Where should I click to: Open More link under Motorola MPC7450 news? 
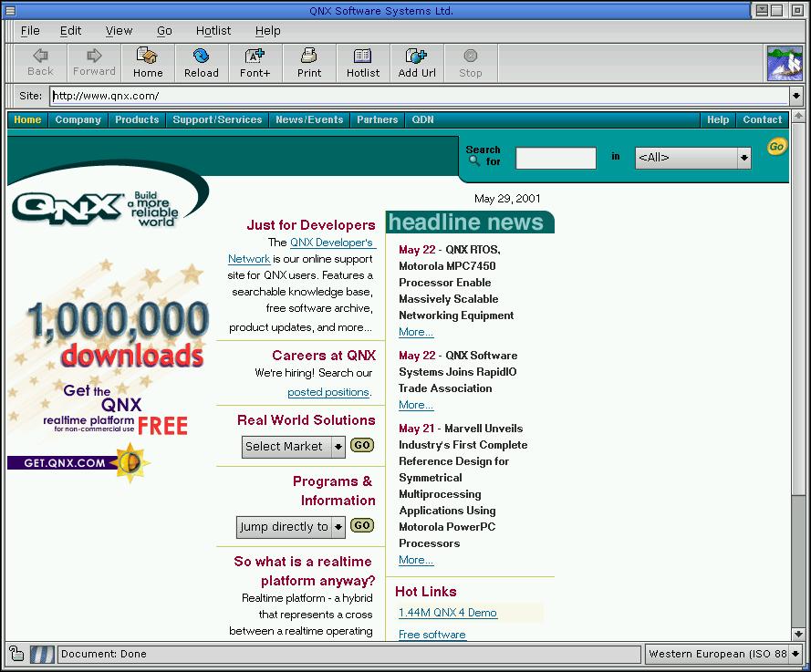click(x=415, y=332)
